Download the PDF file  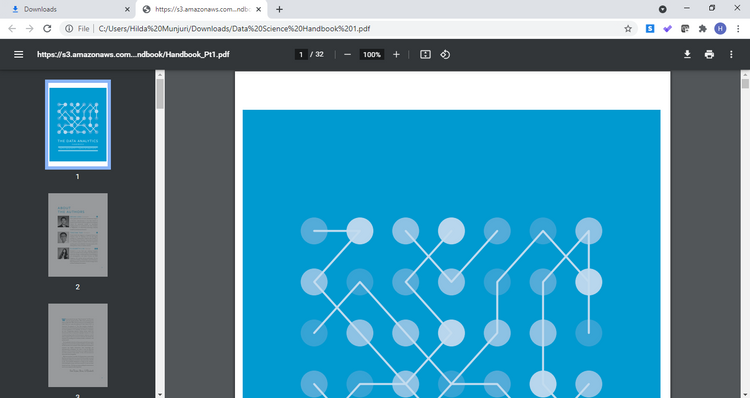pos(687,55)
